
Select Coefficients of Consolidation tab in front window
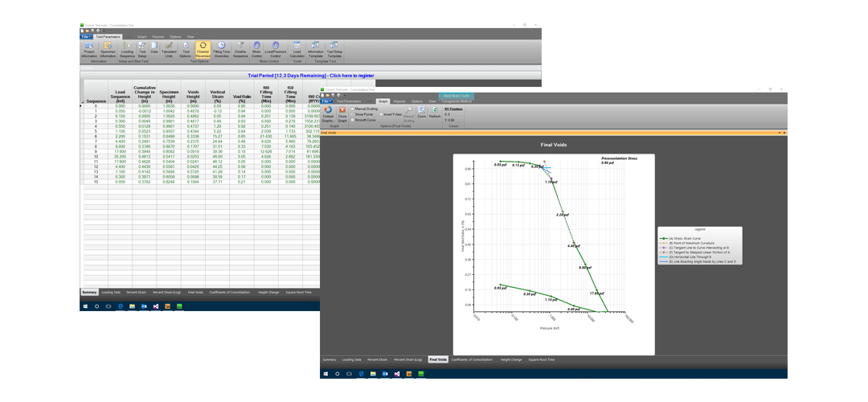[472, 360]
